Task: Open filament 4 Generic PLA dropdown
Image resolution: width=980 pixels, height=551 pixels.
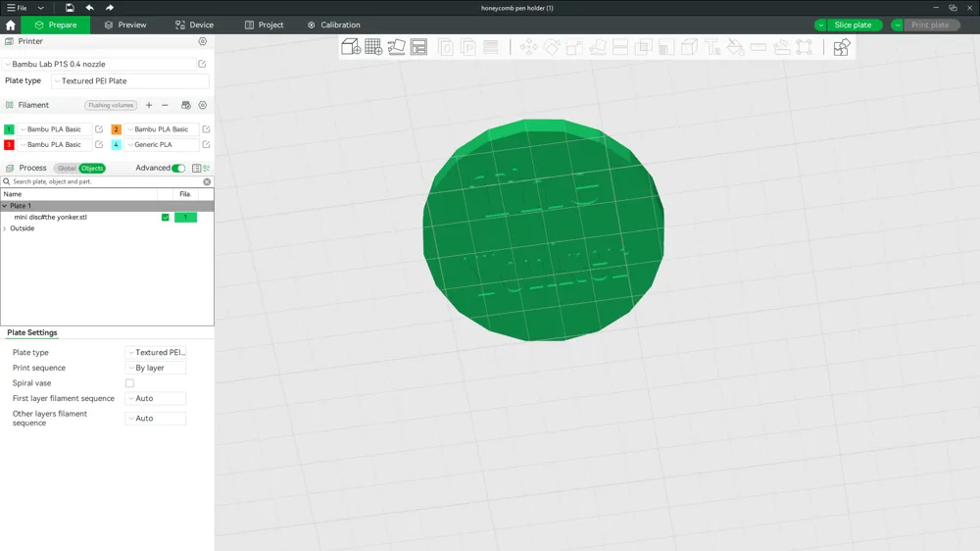Action: point(162,144)
